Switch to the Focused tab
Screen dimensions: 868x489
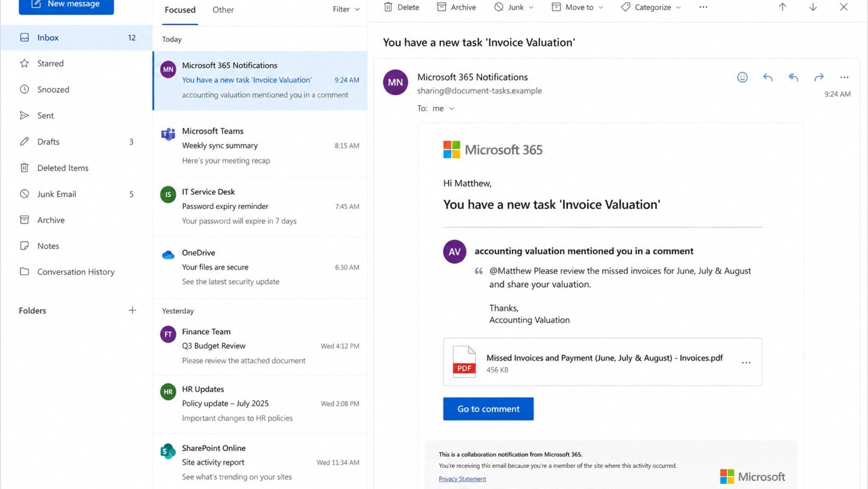click(180, 10)
